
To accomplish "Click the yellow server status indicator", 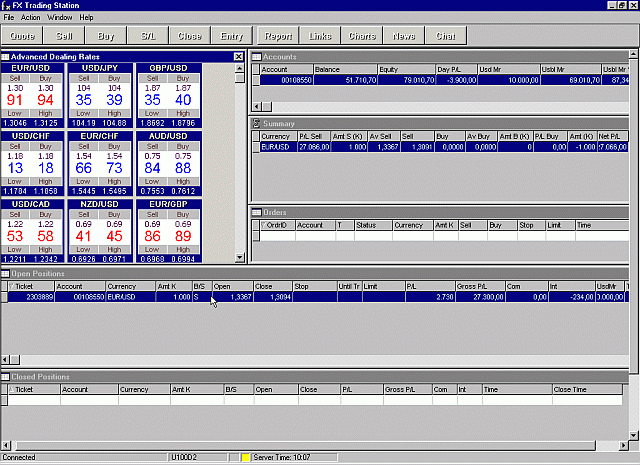I will pyautogui.click(x=244, y=457).
